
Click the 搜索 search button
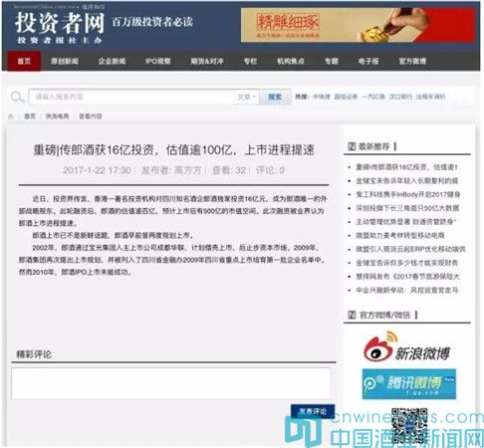[275, 97]
